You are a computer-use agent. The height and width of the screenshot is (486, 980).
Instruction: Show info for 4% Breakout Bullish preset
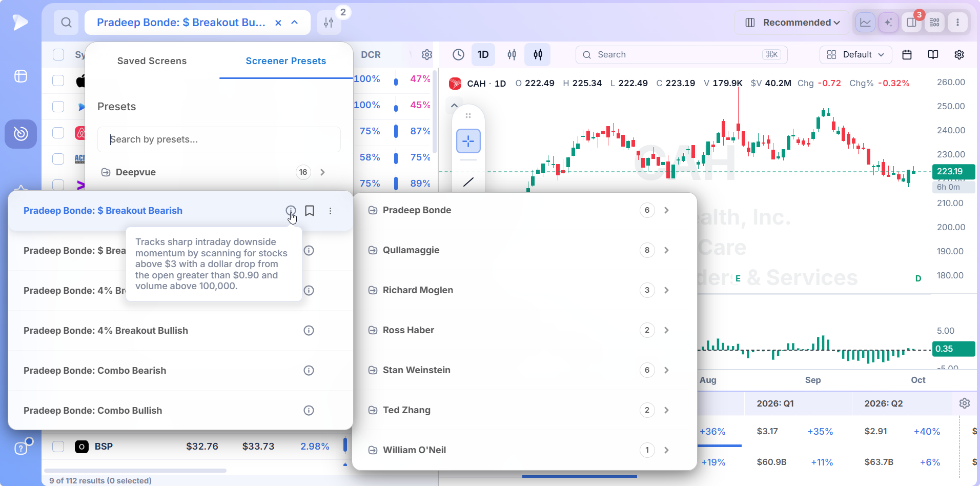coord(309,331)
